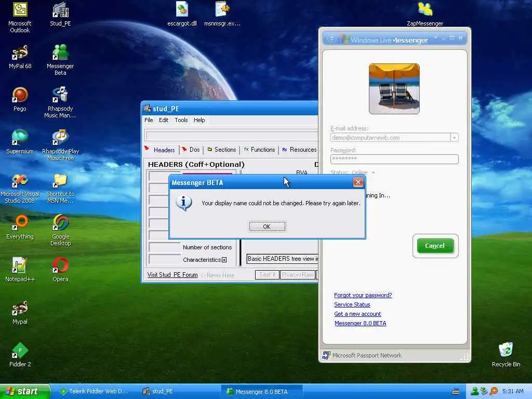Viewport: 532px width, 399px height.
Task: Select the escargot.dll file icon
Action: [x=182, y=14]
